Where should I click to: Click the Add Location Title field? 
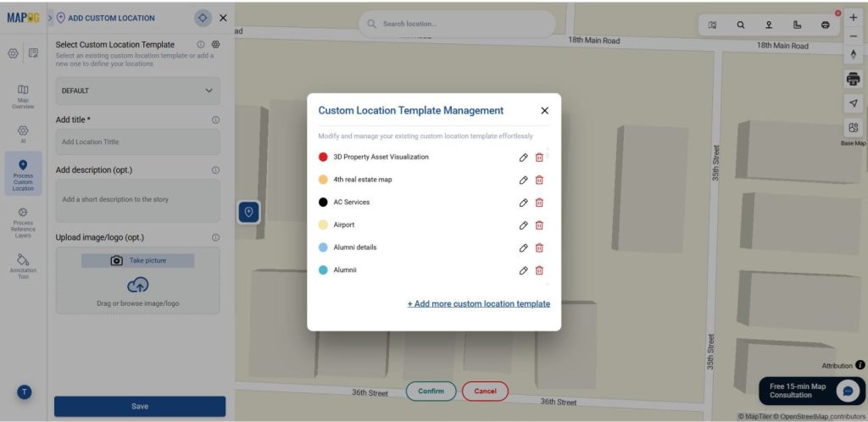(x=138, y=142)
